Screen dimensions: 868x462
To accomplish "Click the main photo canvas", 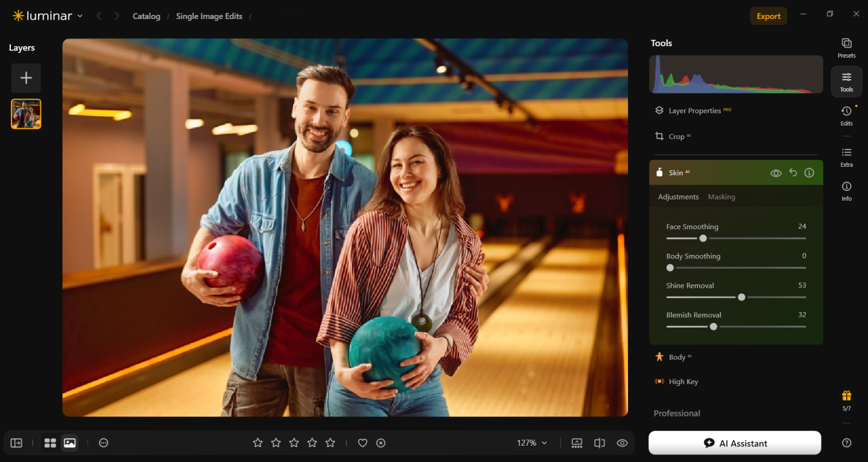I will [x=345, y=227].
